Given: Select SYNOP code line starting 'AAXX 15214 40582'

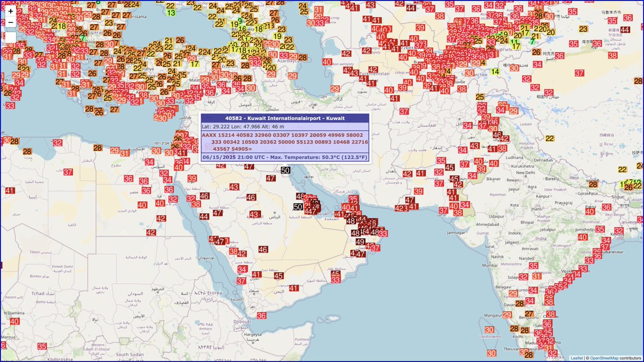Looking at the screenshot, I should 285,142.
